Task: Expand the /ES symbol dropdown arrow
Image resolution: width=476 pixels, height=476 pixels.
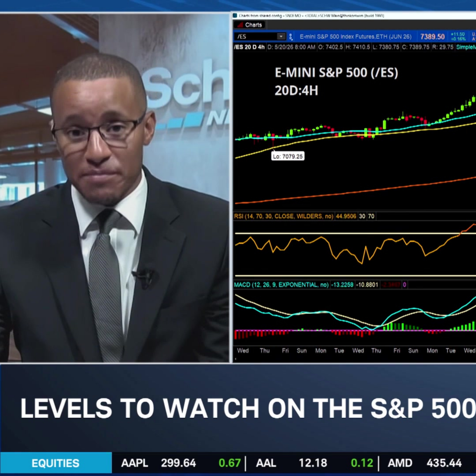Action: [x=281, y=37]
